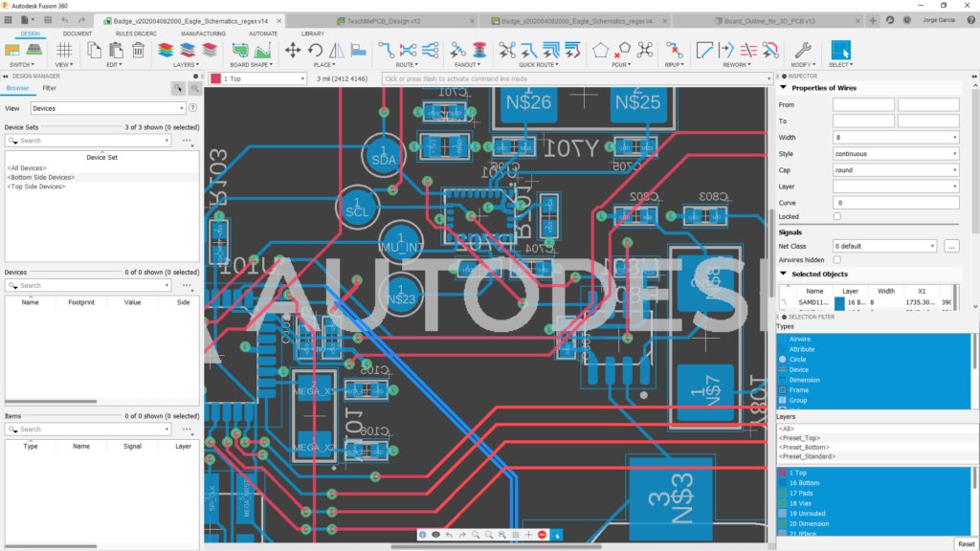The image size is (980, 551).
Task: Click the Modify wrench icon
Action: (803, 50)
